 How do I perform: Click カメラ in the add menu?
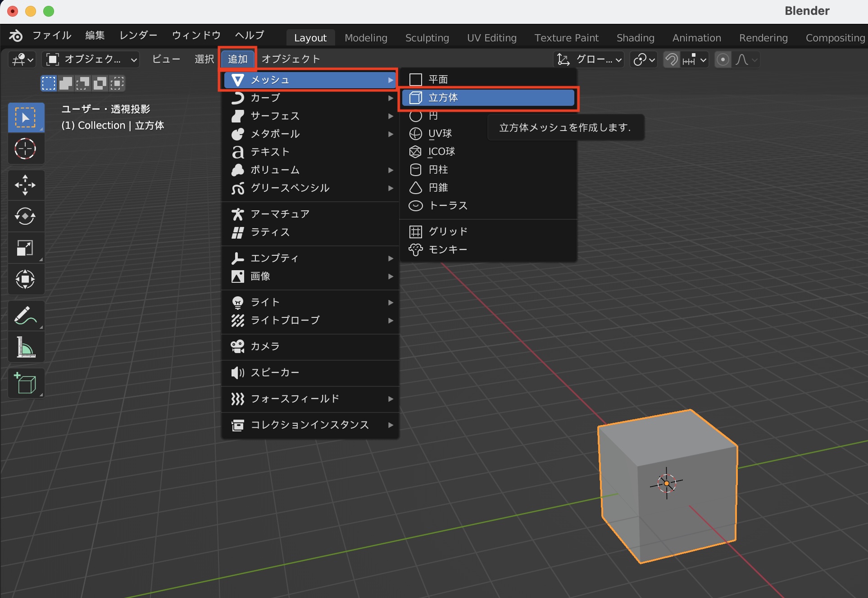265,346
